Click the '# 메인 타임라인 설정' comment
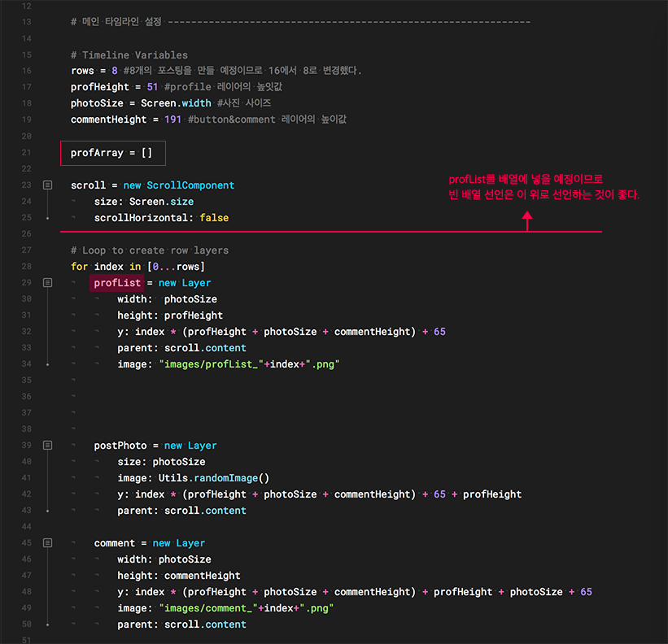Viewport: 668px width, 644px height. point(116,22)
